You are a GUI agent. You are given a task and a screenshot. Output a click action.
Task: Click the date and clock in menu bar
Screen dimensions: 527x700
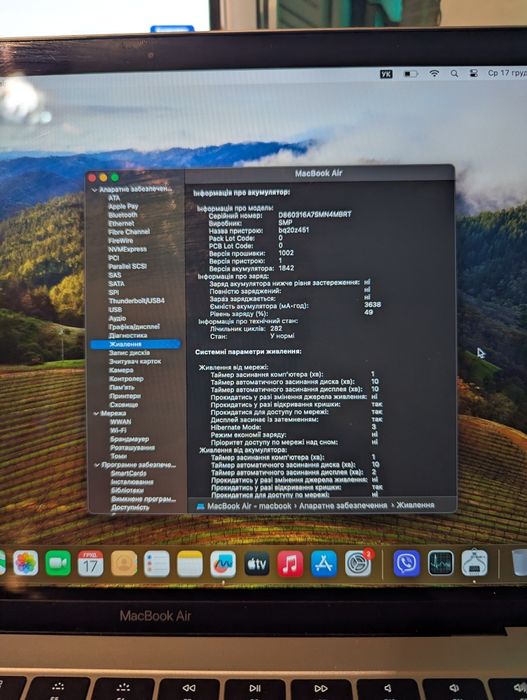coord(507,73)
